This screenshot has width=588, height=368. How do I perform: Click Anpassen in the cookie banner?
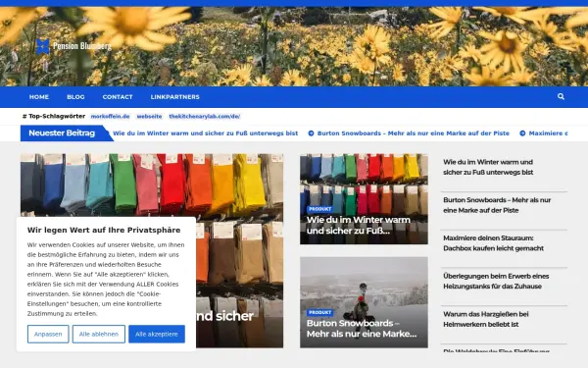(48, 334)
